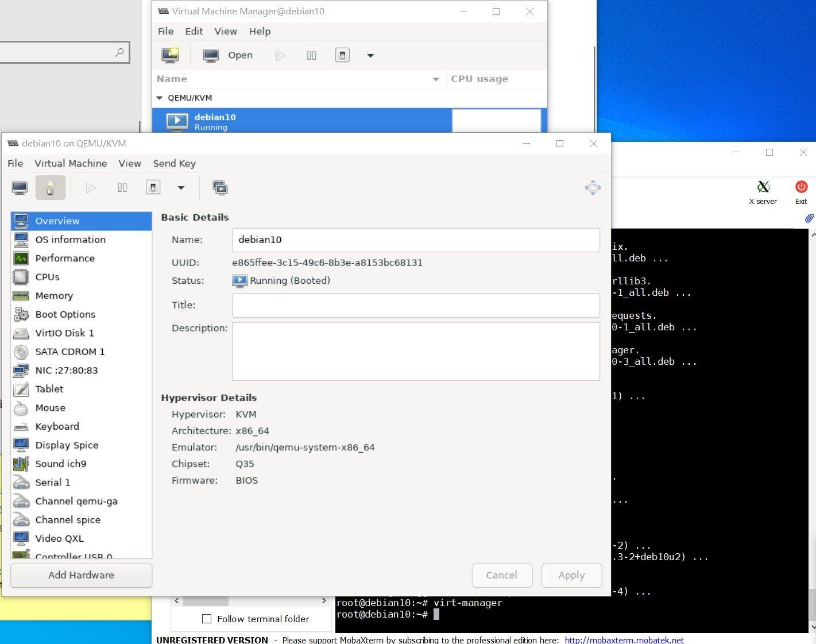Select Boot Options in hardware list
The height and width of the screenshot is (644, 816).
[x=81, y=314]
